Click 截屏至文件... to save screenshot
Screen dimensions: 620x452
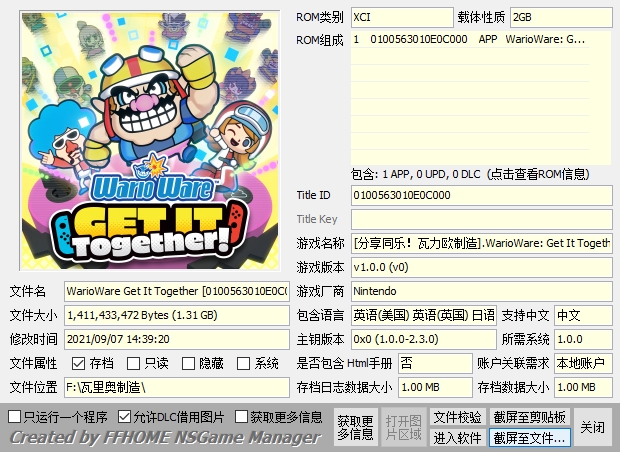[x=529, y=438]
